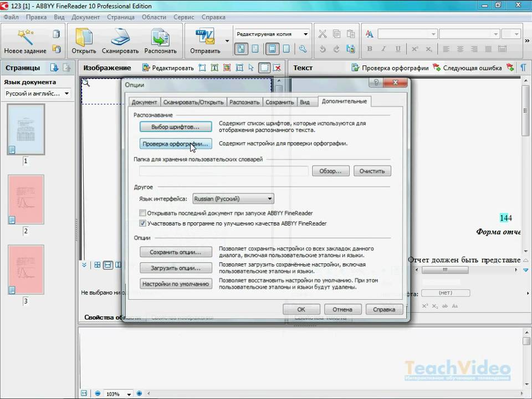
Task: Enable Открывать последний документ checkbox
Action: [x=142, y=213]
